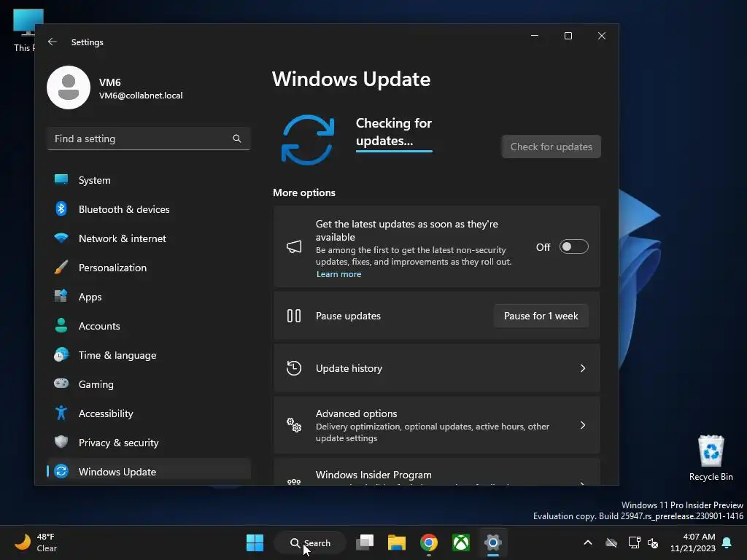Open Windows Insider Program row
Image resolution: width=747 pixels, height=560 pixels.
[x=436, y=472]
